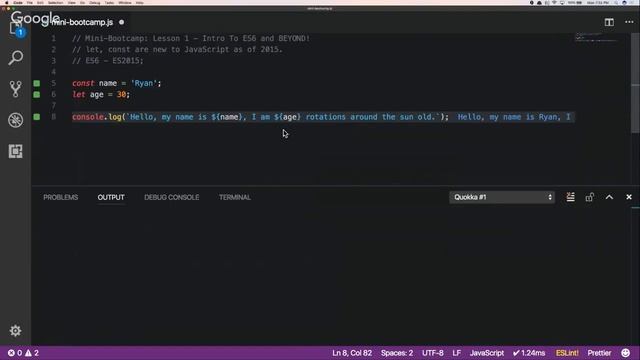
Task: Click the ESLint! status item
Action: 567,353
